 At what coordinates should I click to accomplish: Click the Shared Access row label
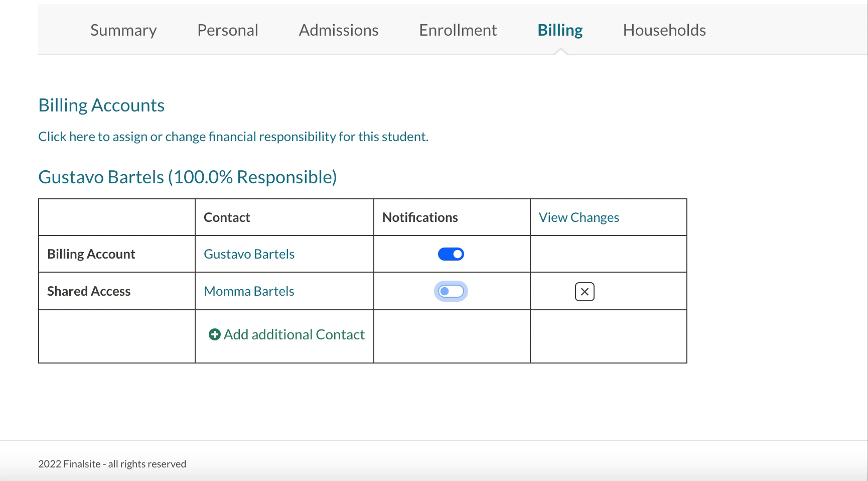point(89,291)
